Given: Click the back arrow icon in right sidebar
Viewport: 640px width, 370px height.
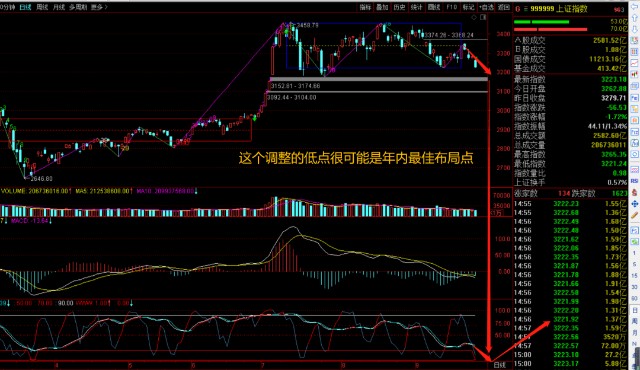Looking at the screenshot, I should click(x=635, y=7).
